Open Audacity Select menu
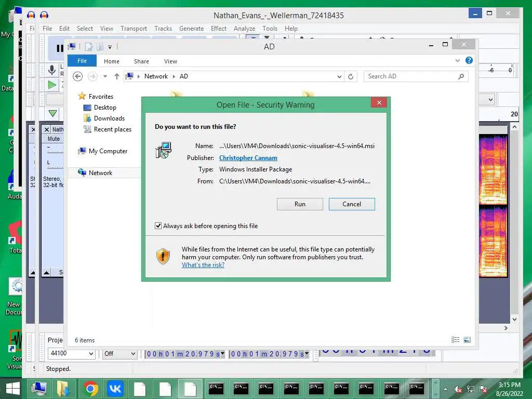 (85, 29)
